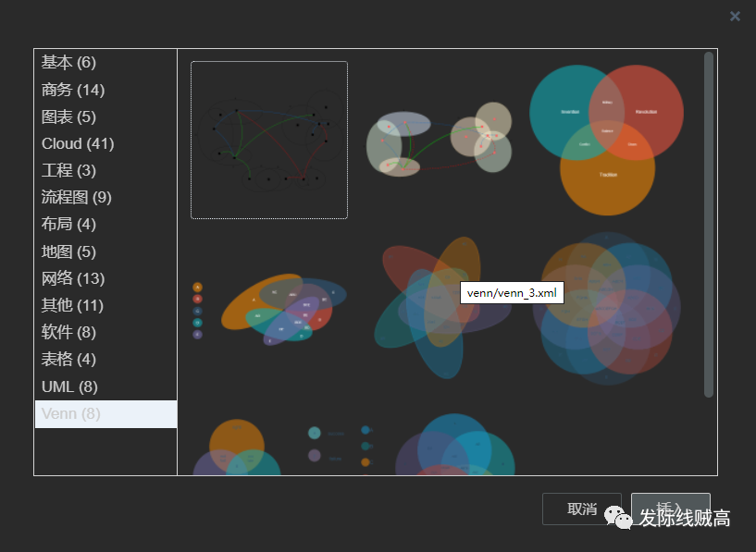Click the insert button beside 取消
756x552 pixels.
(671, 509)
